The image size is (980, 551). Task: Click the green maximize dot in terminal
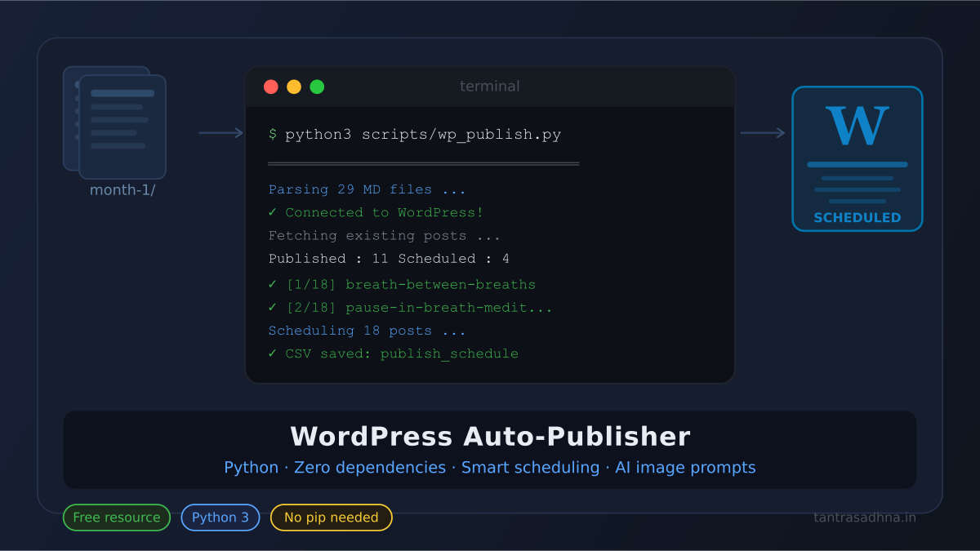pyautogui.click(x=317, y=87)
